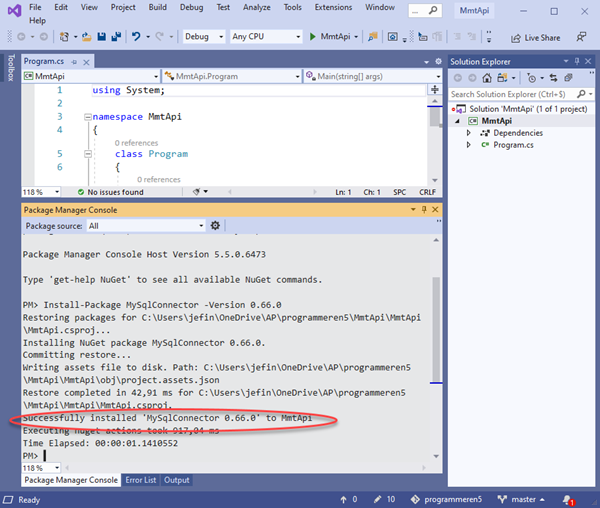Click the code editor vertical scrollbar thumb
Viewport: 600px width, 508px height.
435,117
